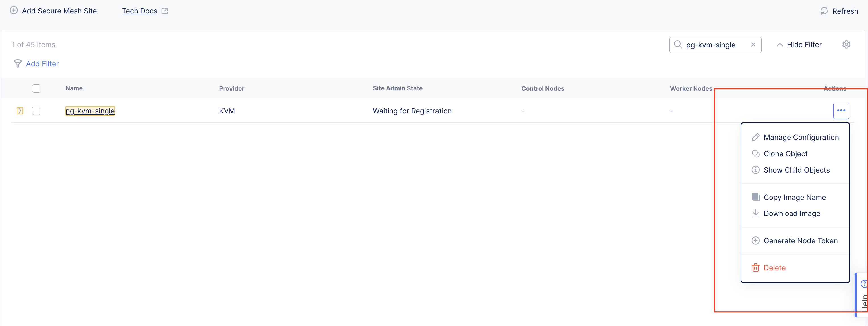The image size is (868, 326).
Task: Select Clone Object from the menu
Action: click(x=786, y=153)
